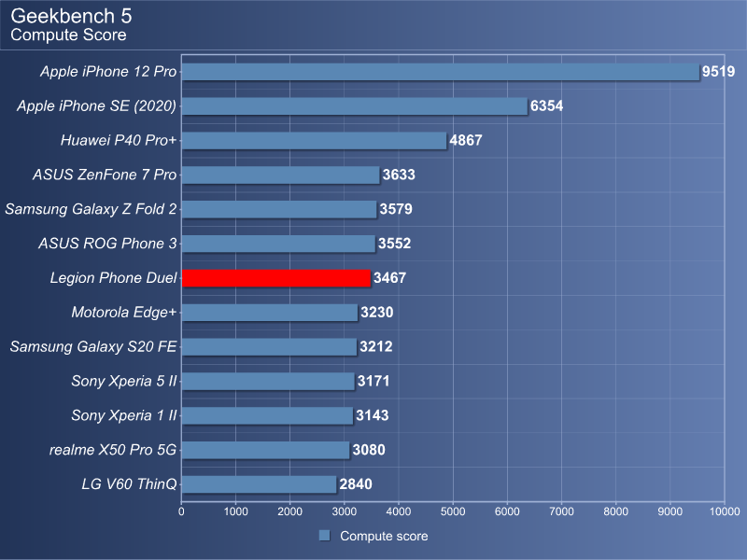The width and height of the screenshot is (747, 560).
Task: Click the Sony Xperia 1 II bar
Action: tap(267, 415)
